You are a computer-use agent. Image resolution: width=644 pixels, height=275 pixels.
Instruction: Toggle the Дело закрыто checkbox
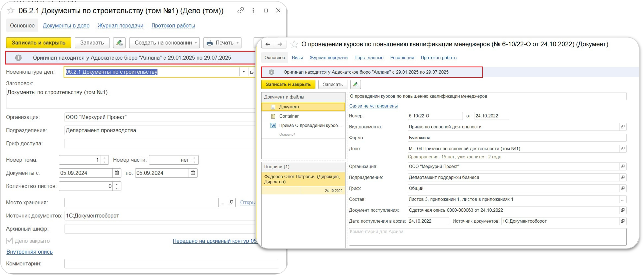[x=10, y=241]
